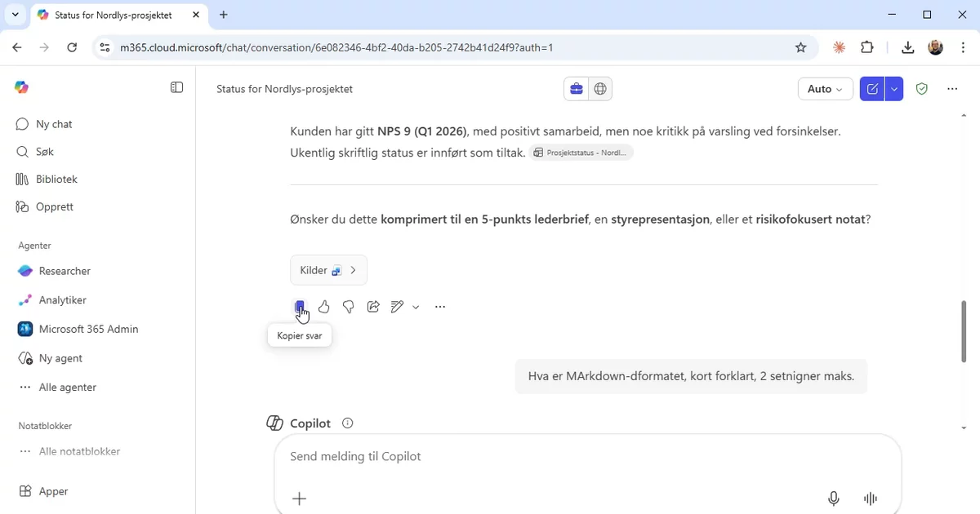
Task: Open more response actions ellipsis
Action: pyautogui.click(x=440, y=307)
